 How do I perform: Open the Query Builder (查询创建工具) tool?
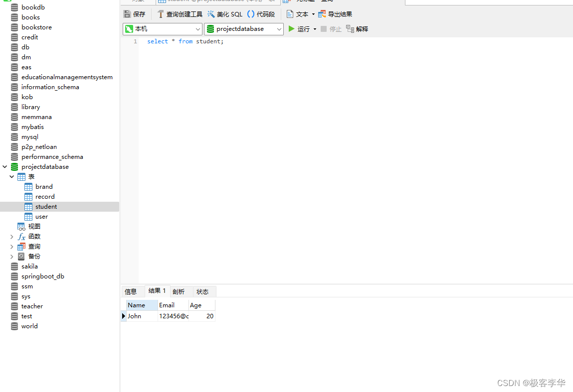[x=180, y=14]
